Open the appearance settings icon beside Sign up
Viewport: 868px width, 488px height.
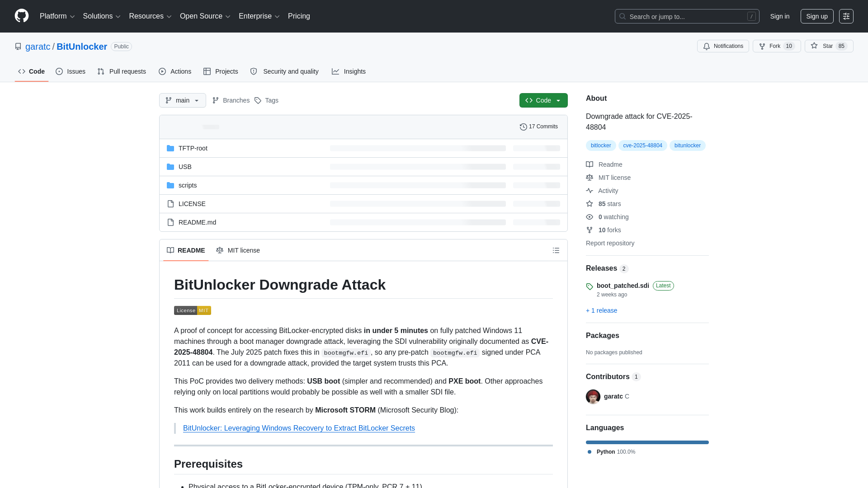click(846, 16)
